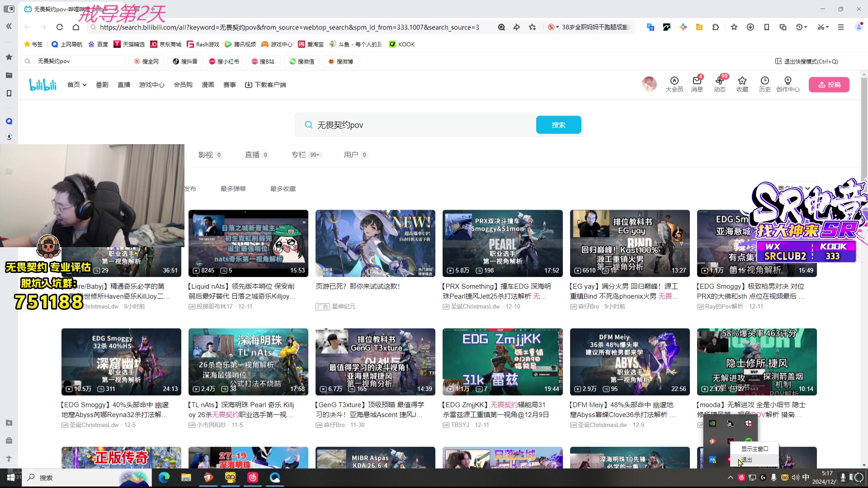This screenshot has height=488, width=868.
Task: Click uploader name 圣诞ChristmasLdw · 12-10
Action: (481, 306)
